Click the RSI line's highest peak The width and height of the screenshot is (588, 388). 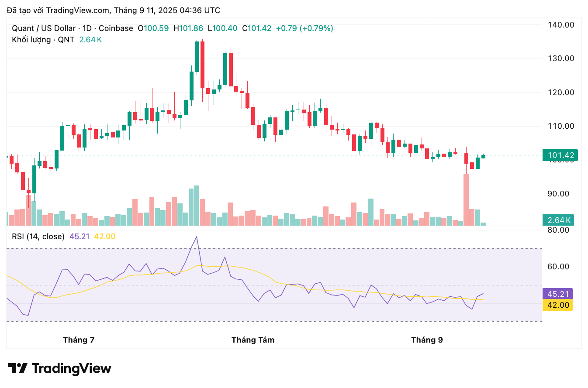click(196, 237)
